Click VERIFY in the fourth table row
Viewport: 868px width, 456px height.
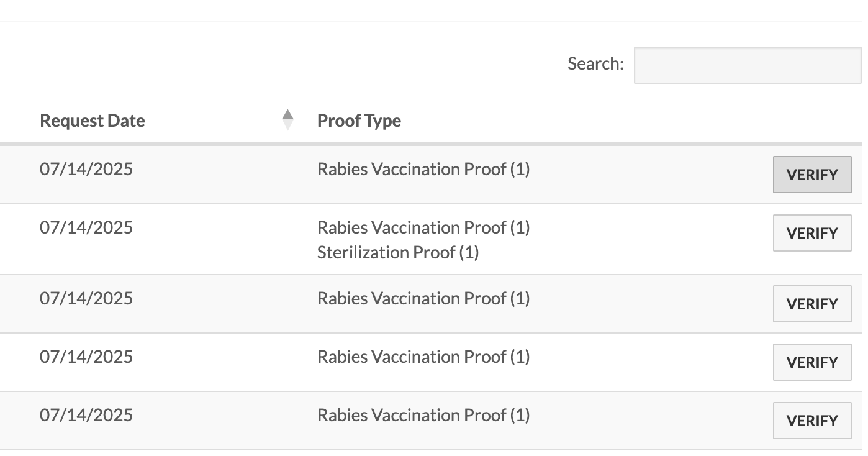812,362
